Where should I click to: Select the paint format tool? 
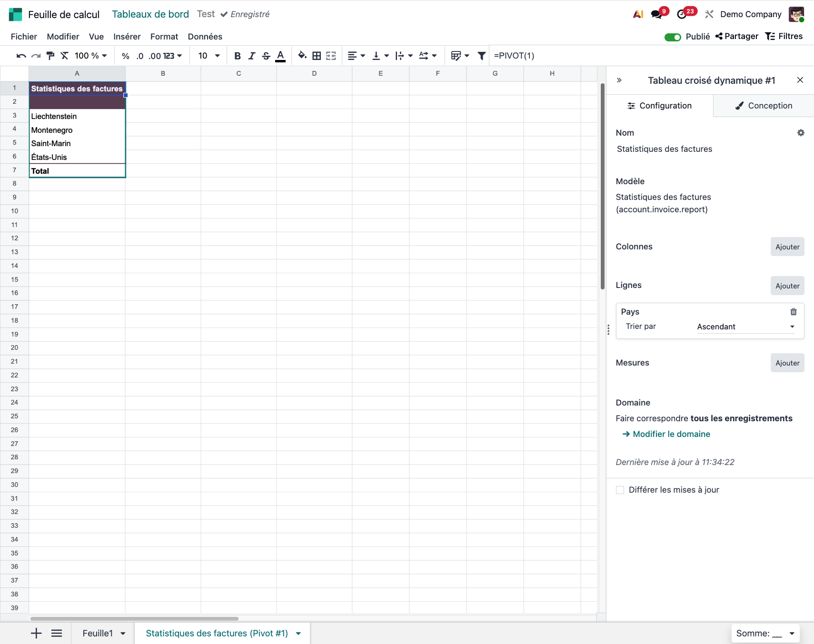point(50,56)
